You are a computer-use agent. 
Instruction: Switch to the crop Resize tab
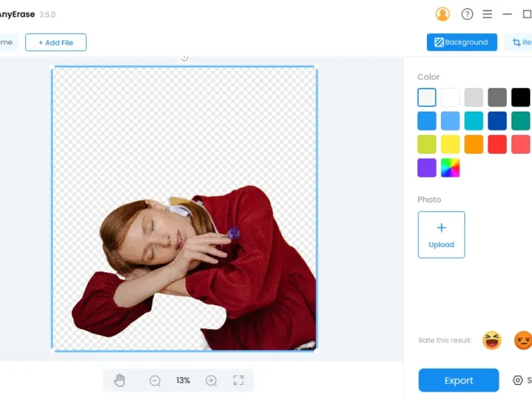coord(519,42)
